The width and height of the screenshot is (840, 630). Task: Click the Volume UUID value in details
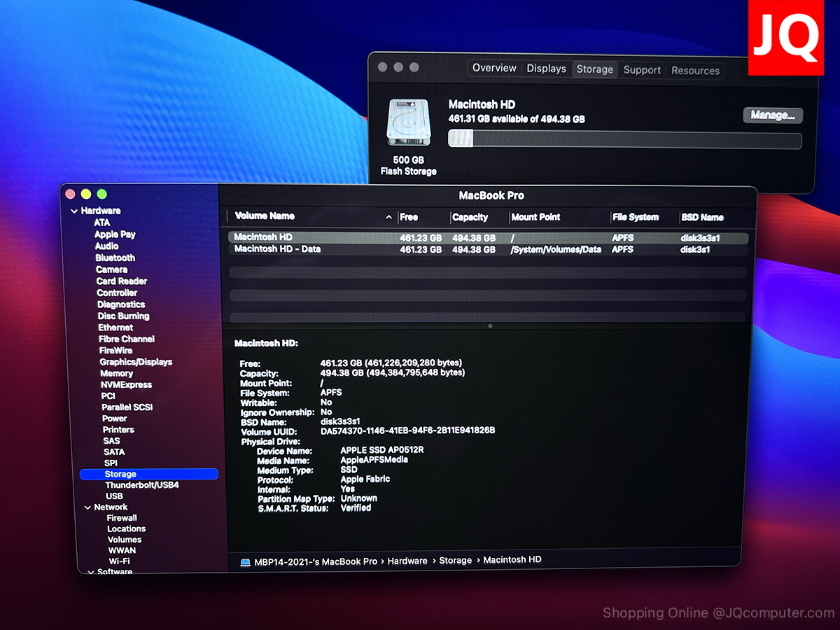pyautogui.click(x=408, y=430)
